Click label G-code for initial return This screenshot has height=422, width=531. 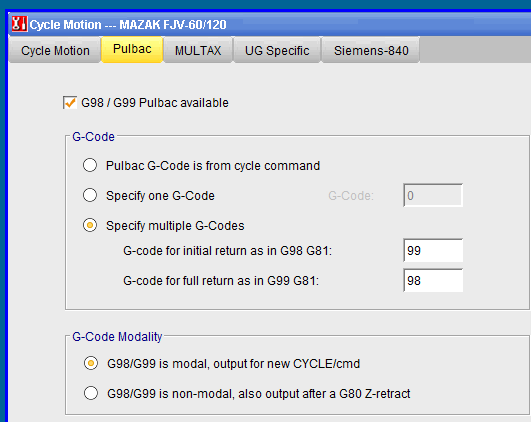tap(228, 251)
